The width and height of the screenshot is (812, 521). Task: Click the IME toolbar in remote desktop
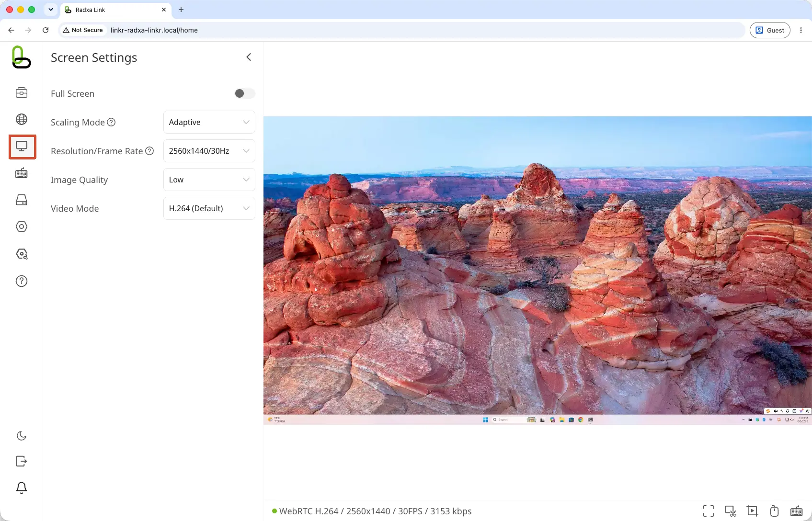click(788, 411)
